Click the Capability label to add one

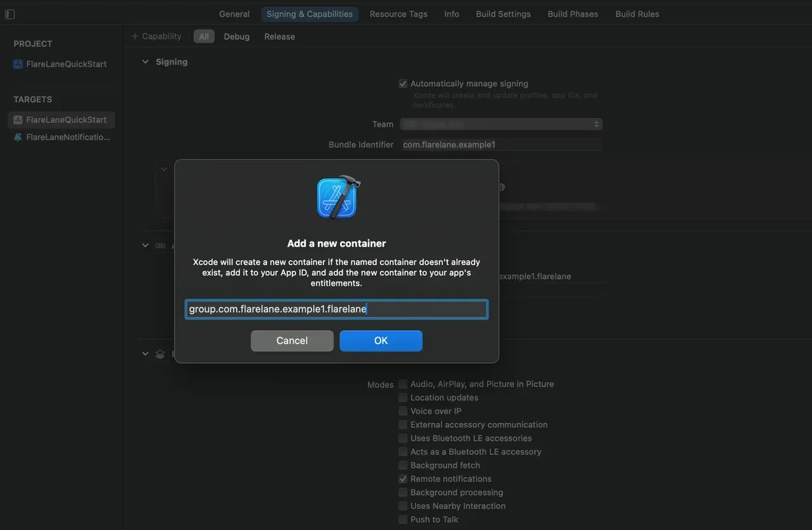[x=162, y=36]
